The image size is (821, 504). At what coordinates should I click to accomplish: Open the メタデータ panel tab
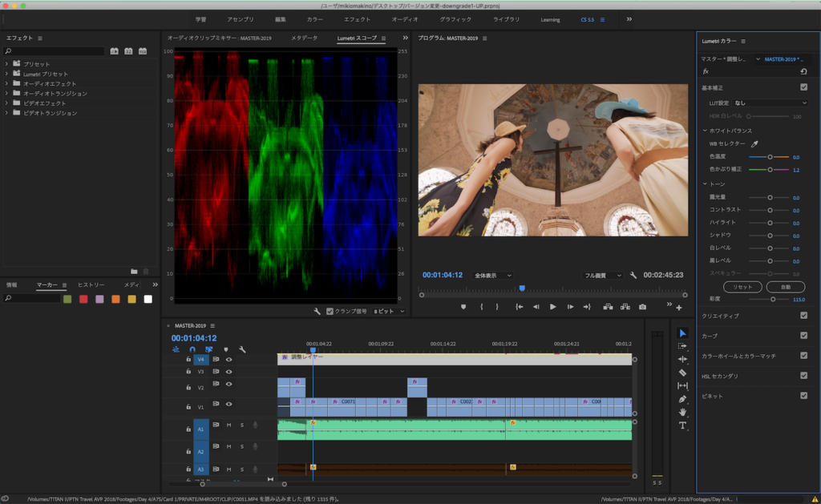[x=304, y=38]
